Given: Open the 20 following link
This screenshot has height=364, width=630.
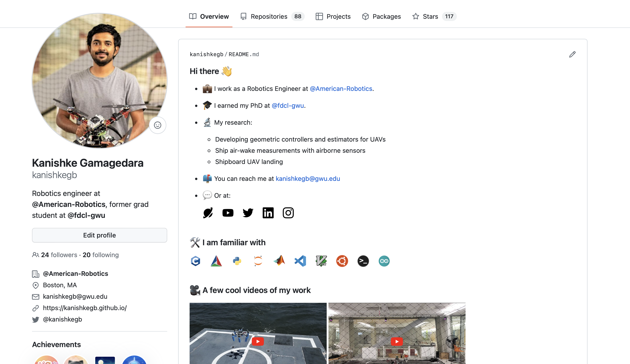Looking at the screenshot, I should click(x=101, y=255).
